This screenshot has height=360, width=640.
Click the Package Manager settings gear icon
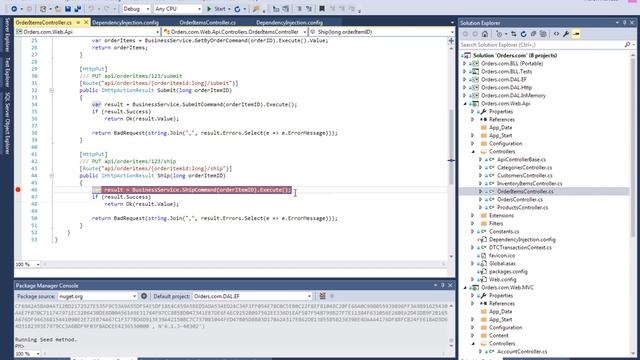[x=144, y=296]
